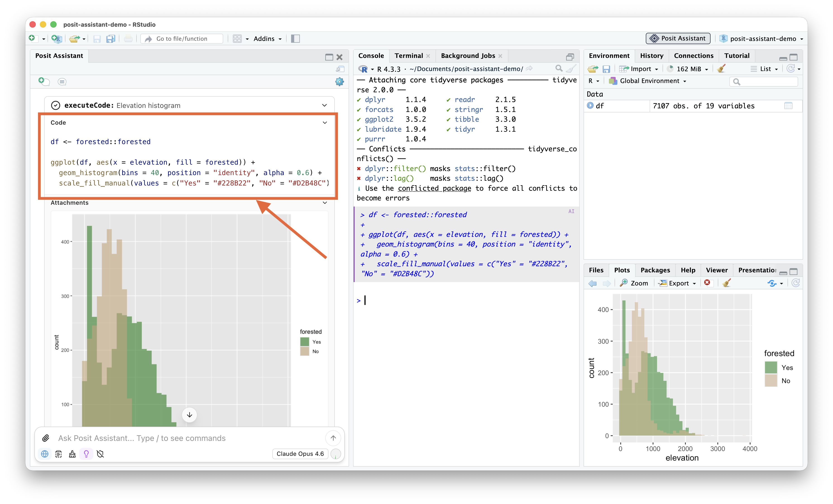Open workspace panes layout grid icon
This screenshot has width=833, height=504.
[237, 39]
